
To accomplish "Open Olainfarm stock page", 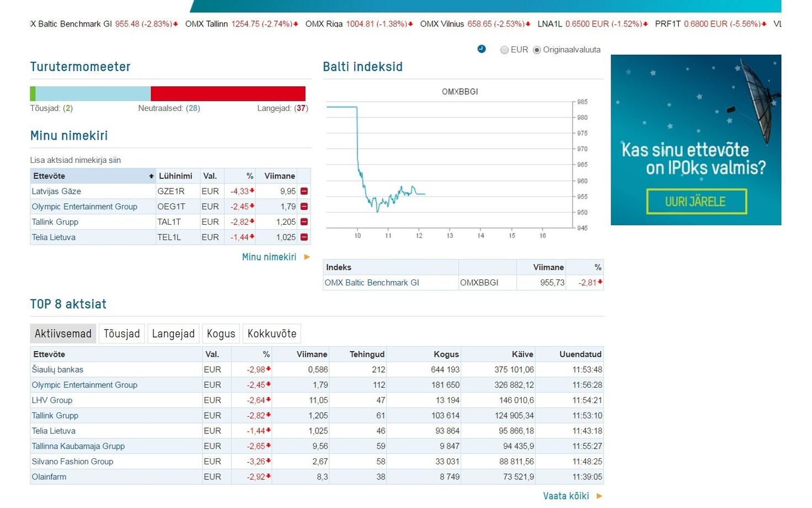I will [49, 477].
